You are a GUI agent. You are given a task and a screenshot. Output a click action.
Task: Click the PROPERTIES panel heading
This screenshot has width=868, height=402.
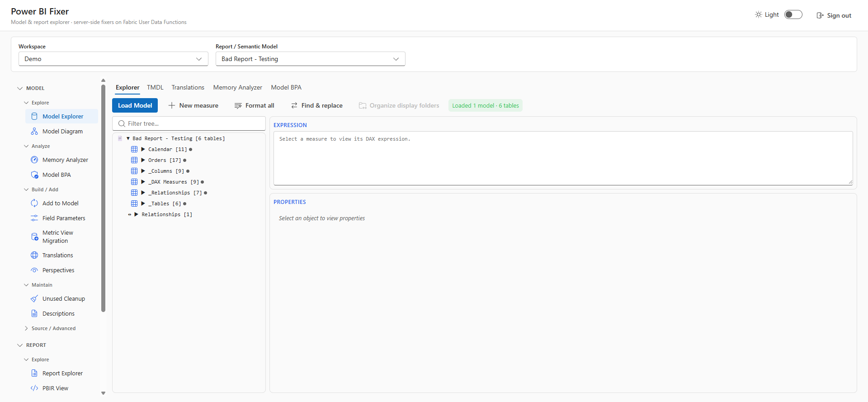click(x=290, y=202)
